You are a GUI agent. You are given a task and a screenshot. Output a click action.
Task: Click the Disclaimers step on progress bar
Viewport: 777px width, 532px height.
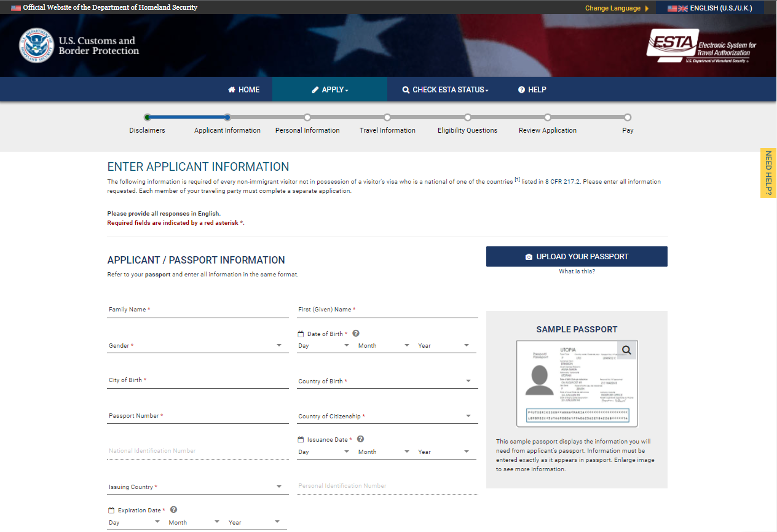pos(147,117)
